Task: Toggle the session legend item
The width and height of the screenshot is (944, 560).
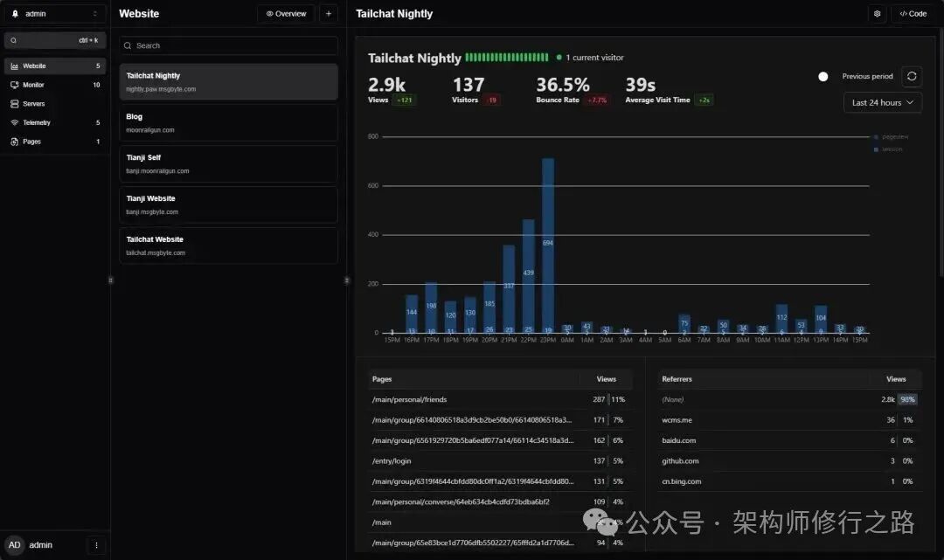Action: coord(888,149)
